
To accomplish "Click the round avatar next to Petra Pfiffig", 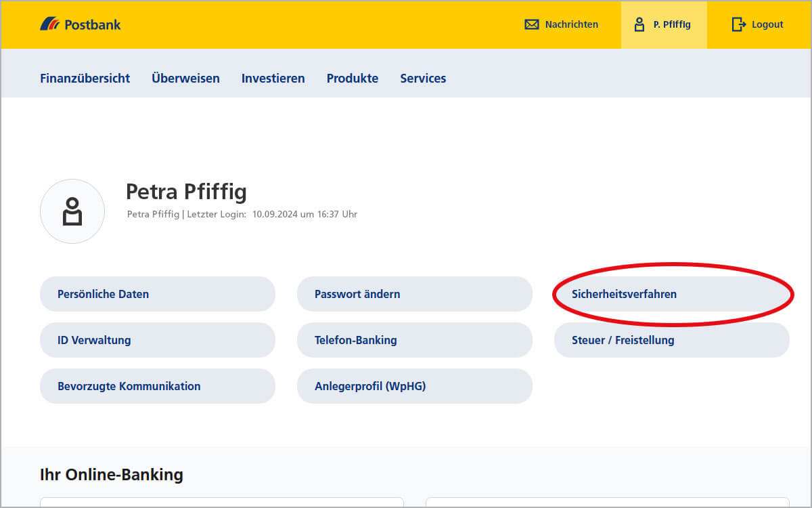I will pyautogui.click(x=72, y=211).
